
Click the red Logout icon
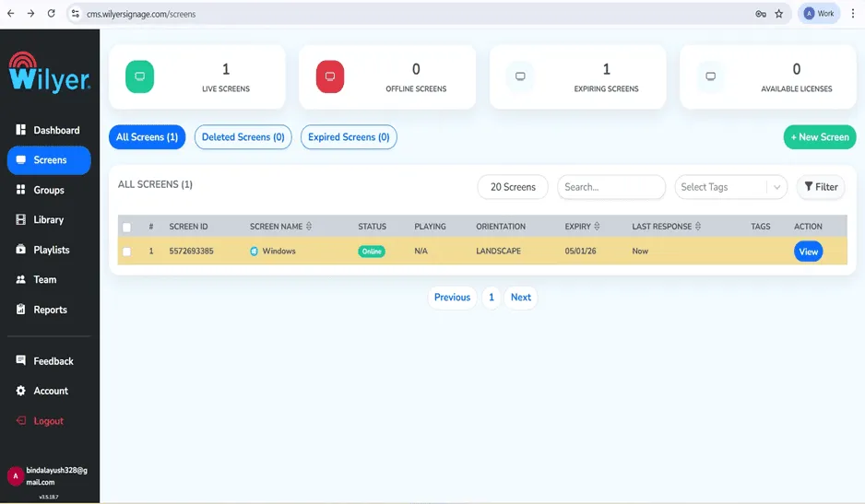pyautogui.click(x=21, y=421)
